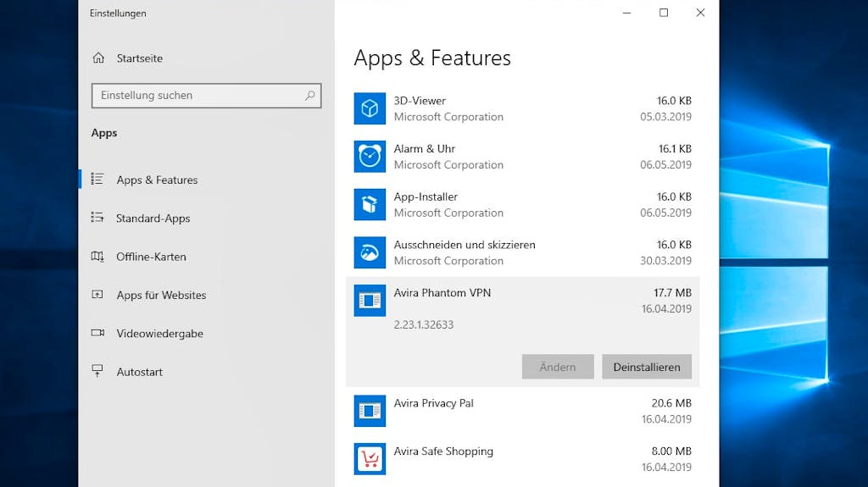
Task: Select Ausschneiden und skizzieren entry
Action: (522, 252)
